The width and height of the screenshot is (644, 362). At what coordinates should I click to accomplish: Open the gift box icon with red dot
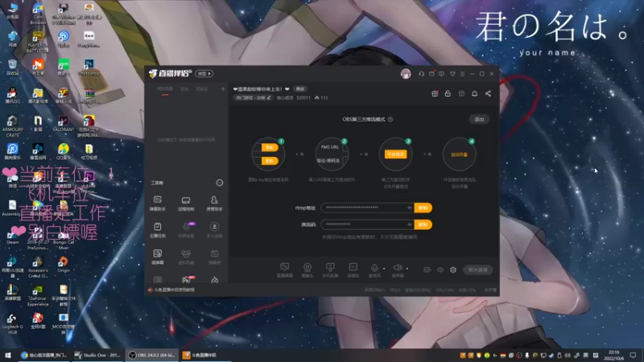435,93
